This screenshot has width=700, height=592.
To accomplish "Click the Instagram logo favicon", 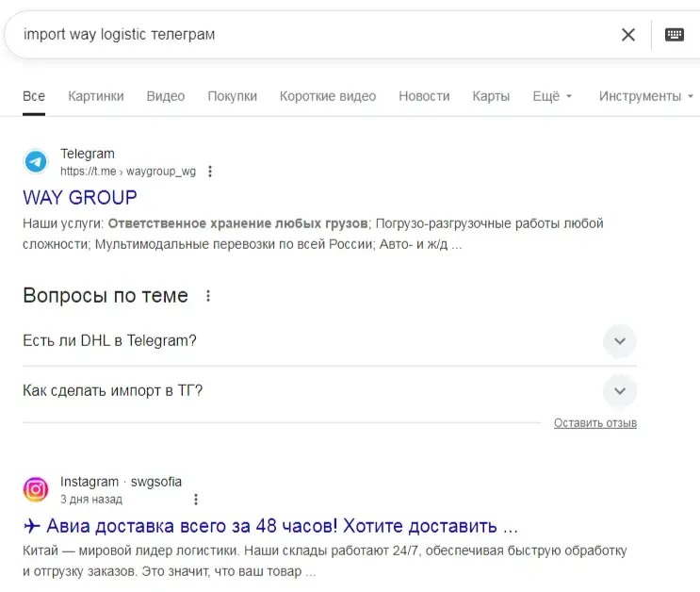I will pyautogui.click(x=36, y=489).
